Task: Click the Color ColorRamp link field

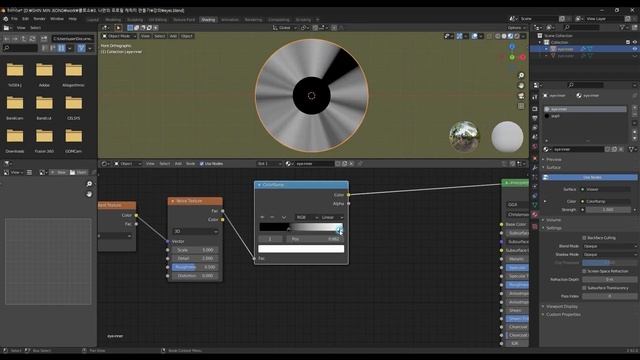Action: (605, 201)
